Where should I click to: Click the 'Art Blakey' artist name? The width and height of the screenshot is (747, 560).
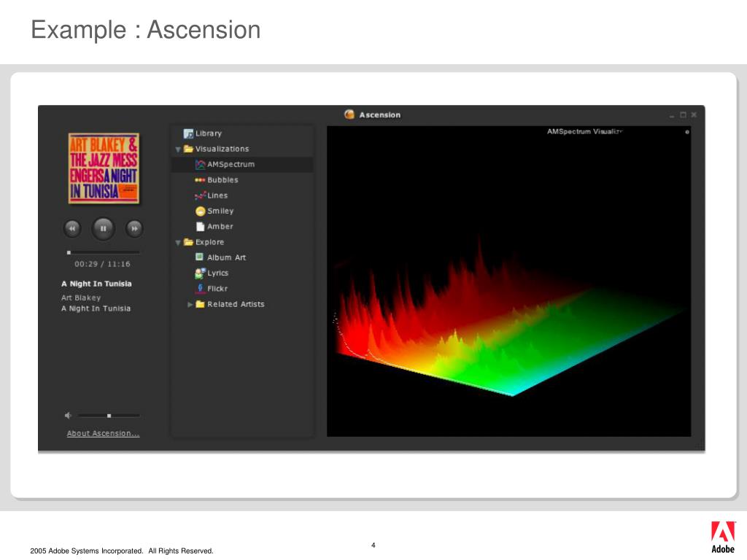tap(81, 297)
